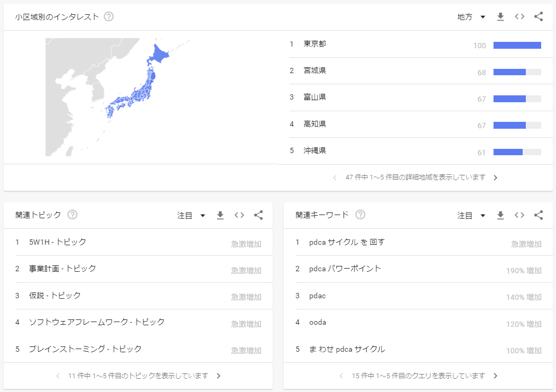Share the 関連トピック panel
The image size is (556, 392).
coord(258,215)
